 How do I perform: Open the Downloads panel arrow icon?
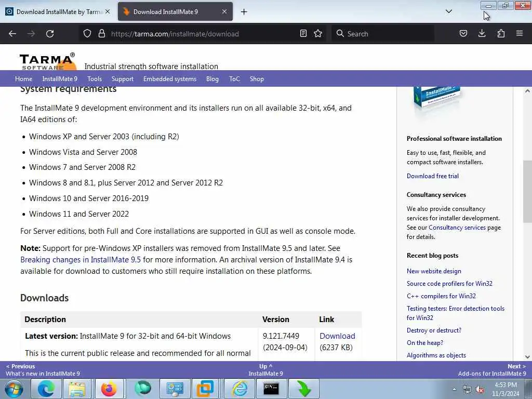coord(482,33)
